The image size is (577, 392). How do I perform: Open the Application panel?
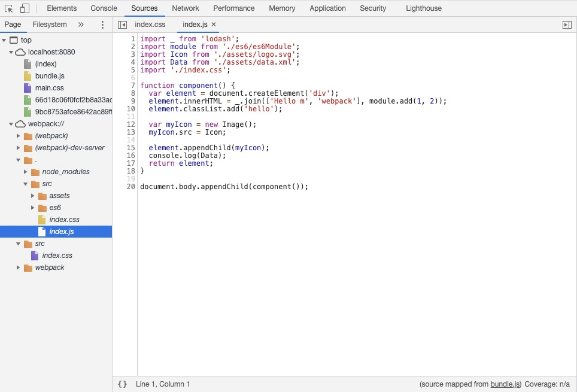pyautogui.click(x=327, y=8)
